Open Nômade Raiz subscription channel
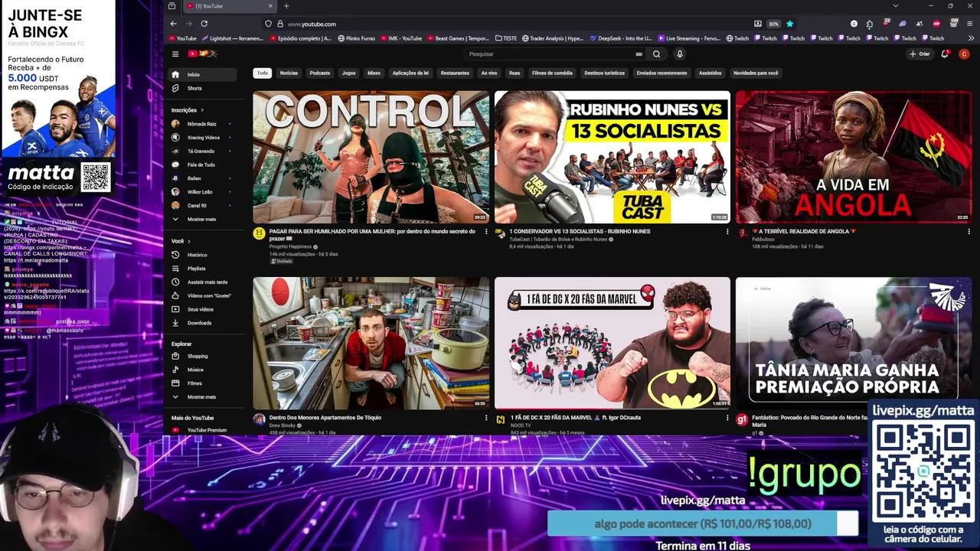This screenshot has height=551, width=980. [x=202, y=124]
